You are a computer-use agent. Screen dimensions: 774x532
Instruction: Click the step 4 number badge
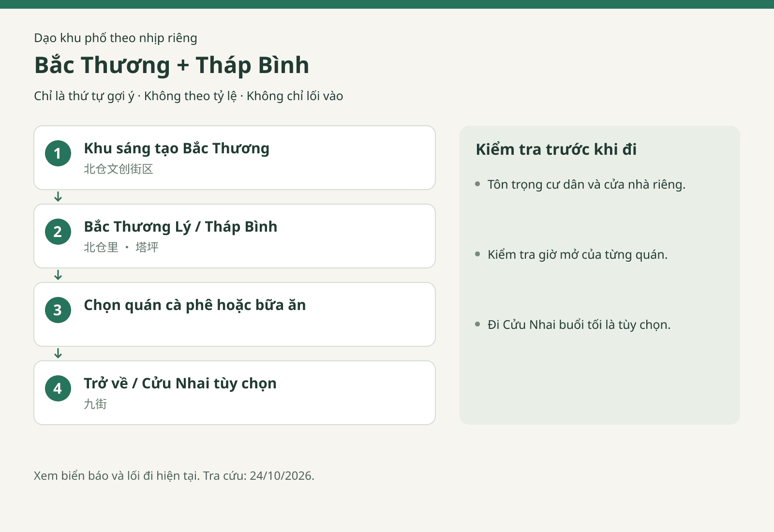58,388
